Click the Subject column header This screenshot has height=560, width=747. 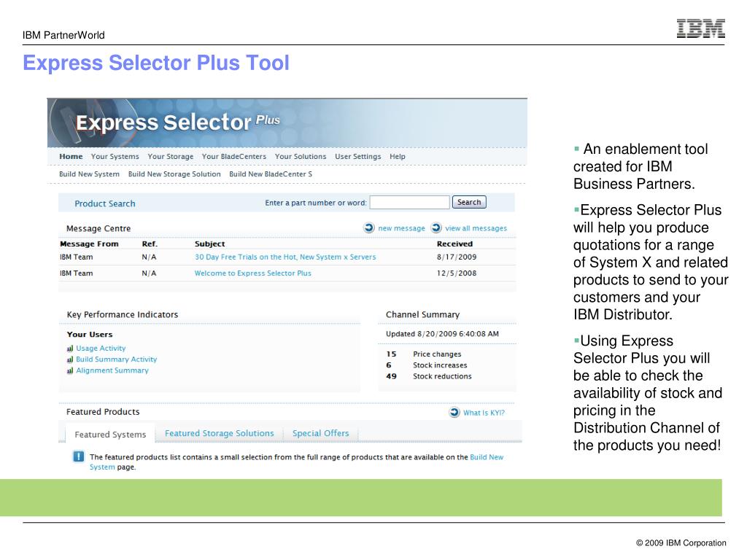tap(209, 244)
